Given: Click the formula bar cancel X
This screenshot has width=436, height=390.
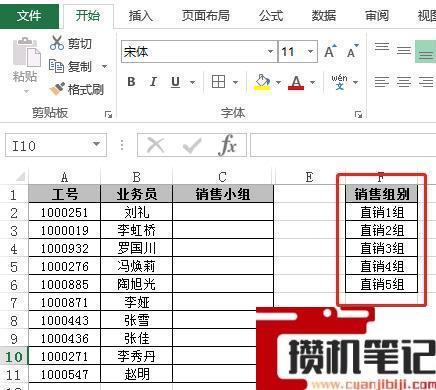Looking at the screenshot, I should pos(156,145).
